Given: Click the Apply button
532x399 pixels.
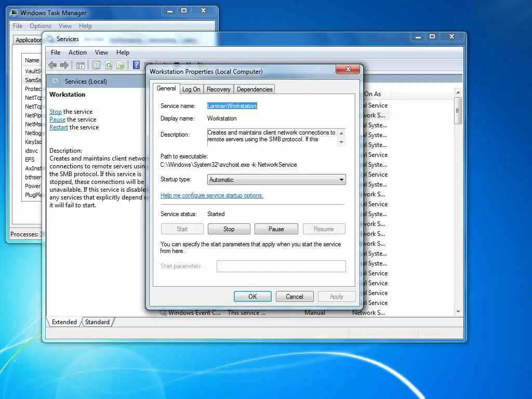Looking at the screenshot, I should click(x=337, y=297).
